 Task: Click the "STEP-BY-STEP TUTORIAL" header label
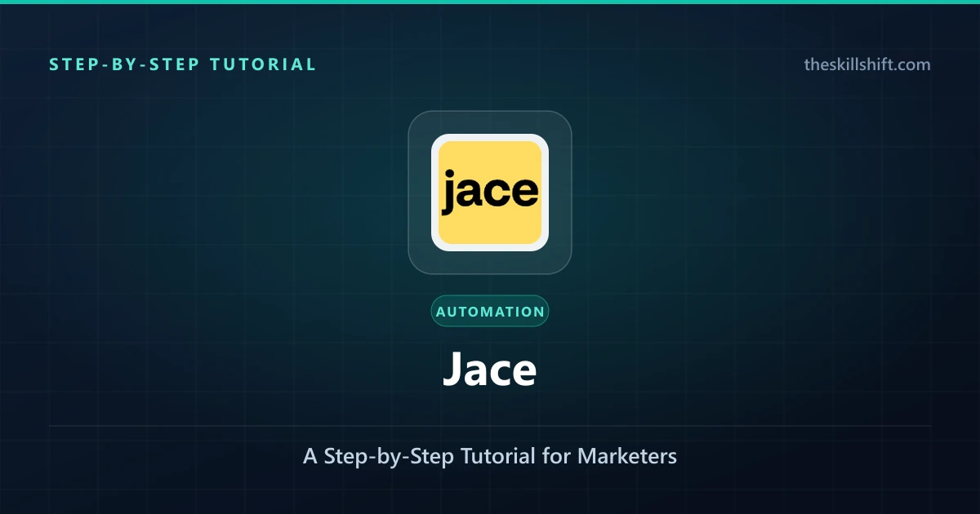pyautogui.click(x=183, y=64)
